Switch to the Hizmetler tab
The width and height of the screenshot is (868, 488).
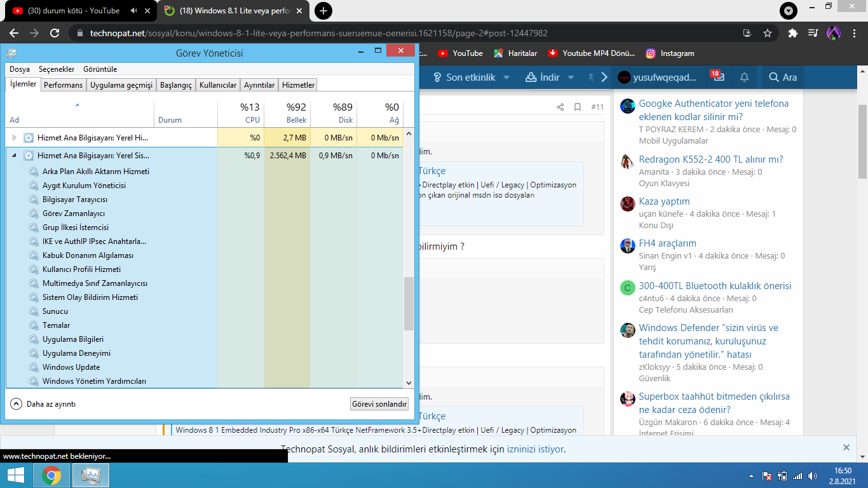[x=298, y=85]
